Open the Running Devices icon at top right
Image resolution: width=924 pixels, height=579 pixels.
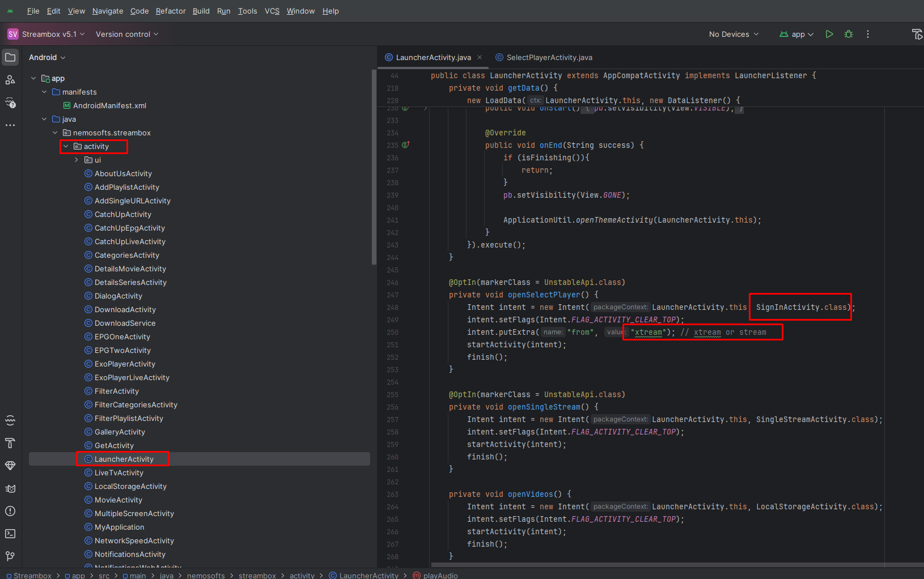(917, 34)
